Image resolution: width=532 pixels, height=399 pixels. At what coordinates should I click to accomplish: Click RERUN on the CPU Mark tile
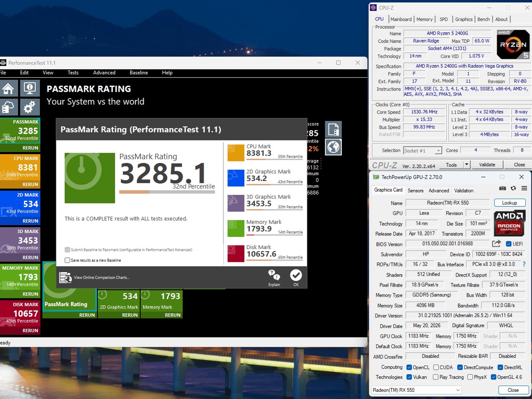coord(30,184)
